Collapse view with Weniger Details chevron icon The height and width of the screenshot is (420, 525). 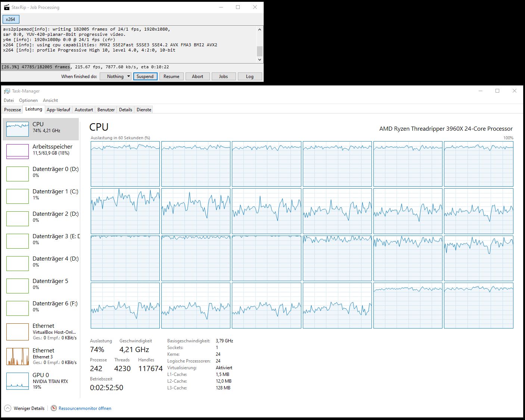coord(8,408)
